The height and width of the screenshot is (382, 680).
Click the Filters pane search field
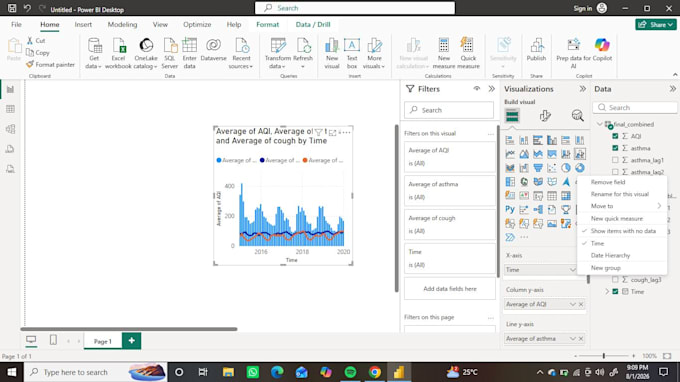(x=449, y=110)
